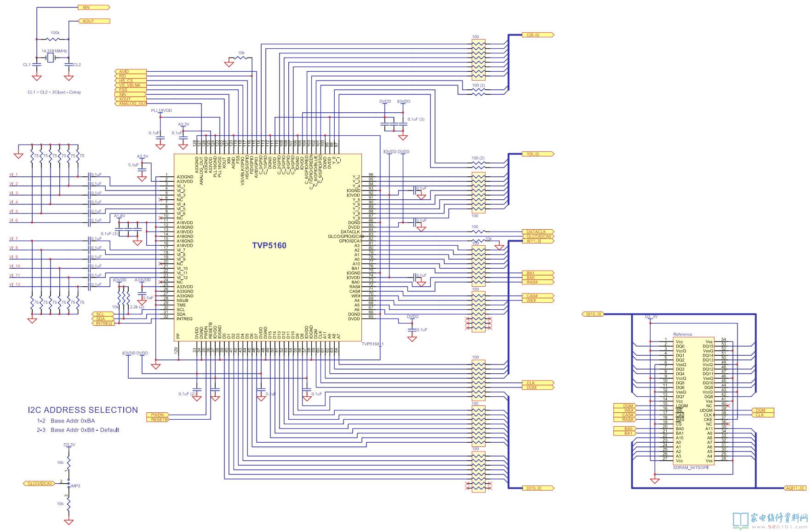Select the orange RESETB port tag

(158, 419)
